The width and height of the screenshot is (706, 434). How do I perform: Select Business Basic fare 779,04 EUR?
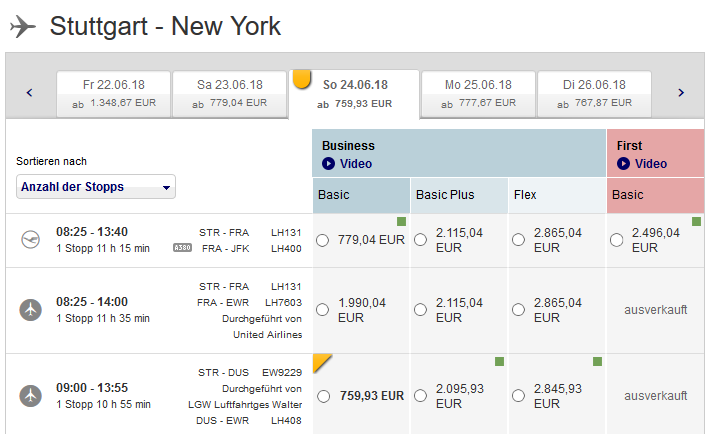pyautogui.click(x=322, y=240)
